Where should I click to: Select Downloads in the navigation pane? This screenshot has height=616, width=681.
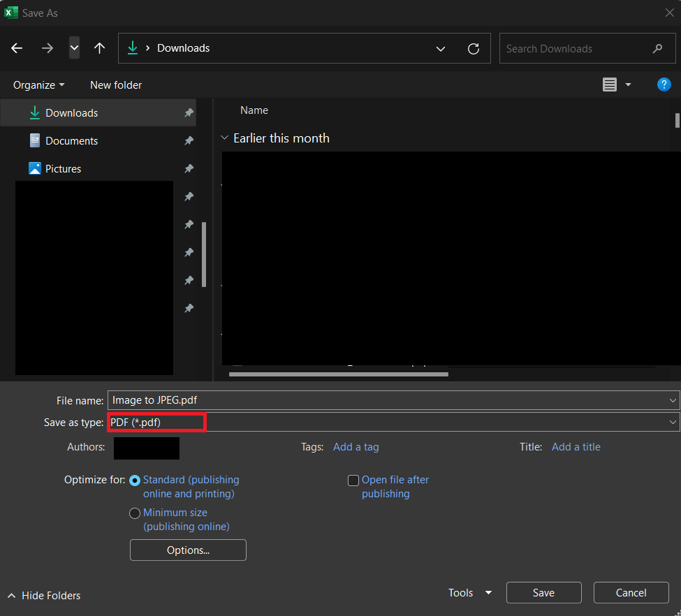point(98,113)
